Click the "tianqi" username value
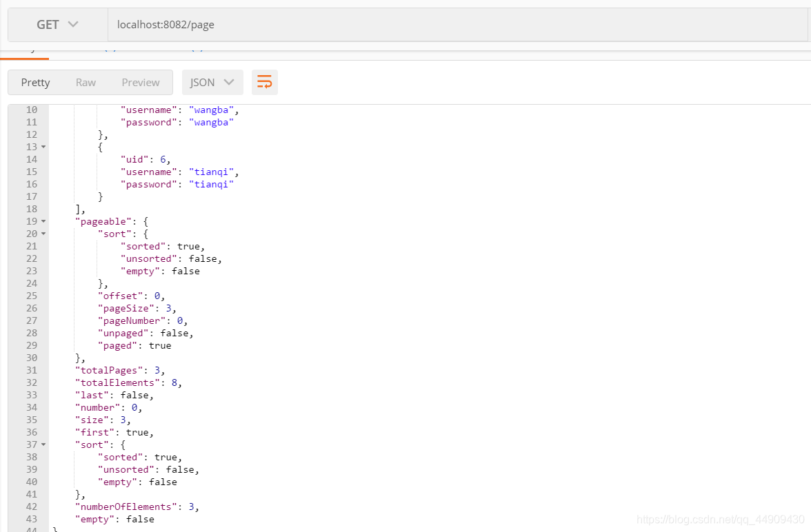This screenshot has width=811, height=532. pyautogui.click(x=211, y=172)
